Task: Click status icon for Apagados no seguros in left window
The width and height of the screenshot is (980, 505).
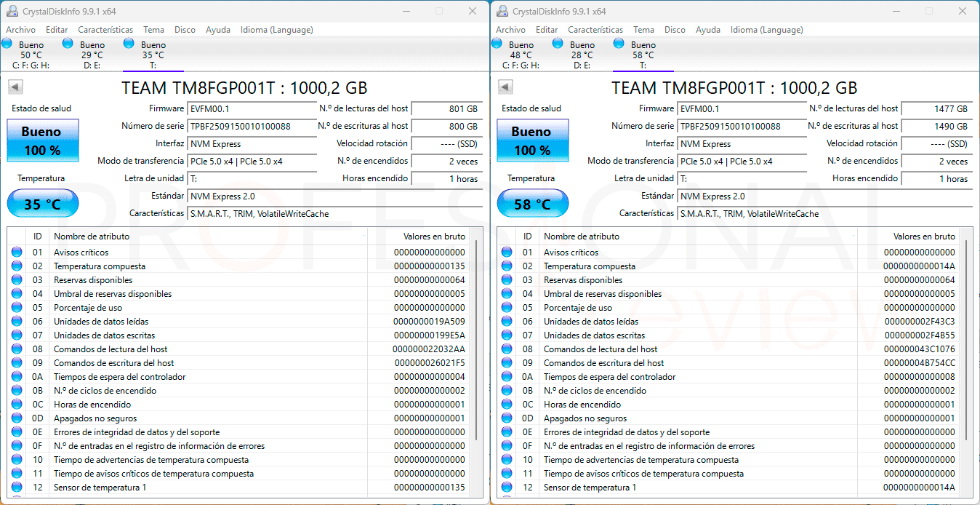Action: click(17, 418)
